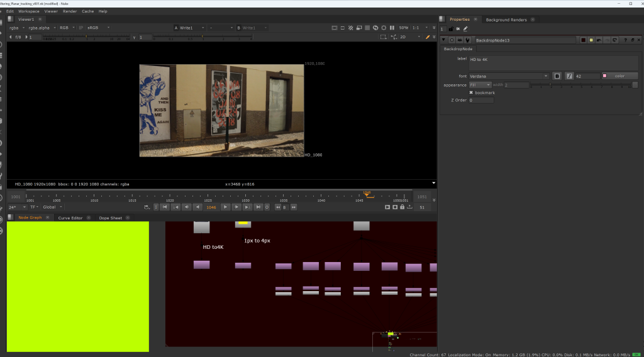Screen dimensions: 644x357
Task: Click the undo arrow in node panel
Action: (x=599, y=40)
